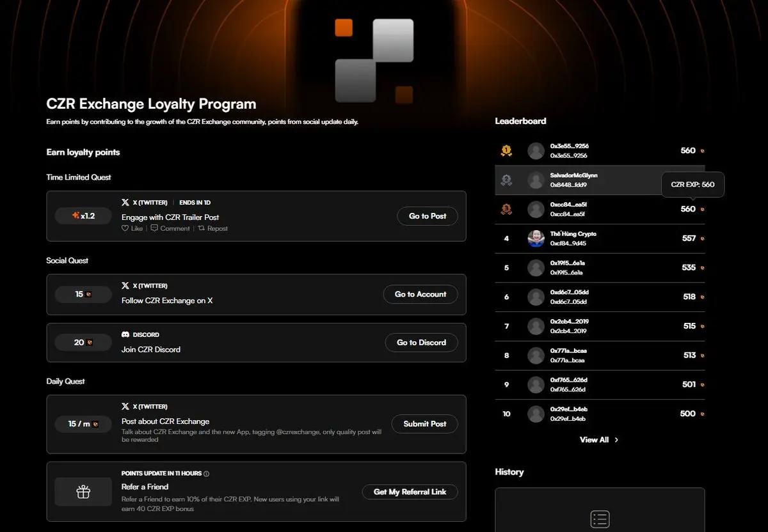Click the silver second place medal icon
This screenshot has height=532, width=768.
[506, 180]
